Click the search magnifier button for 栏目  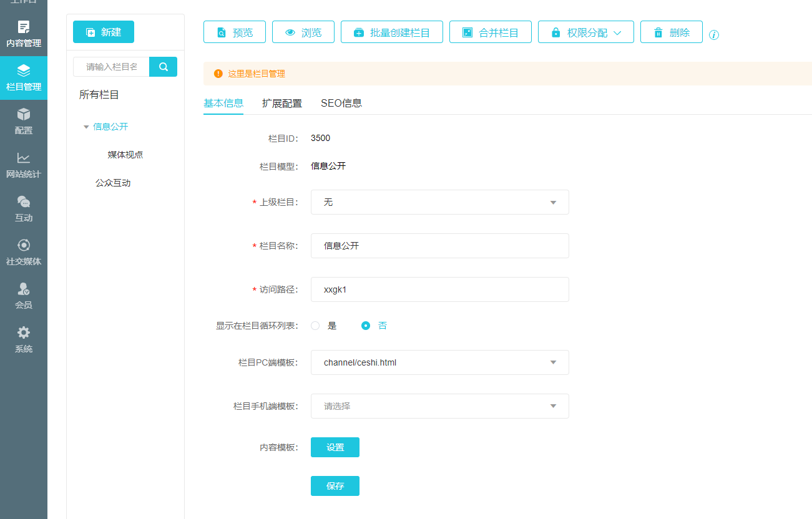[164, 67]
